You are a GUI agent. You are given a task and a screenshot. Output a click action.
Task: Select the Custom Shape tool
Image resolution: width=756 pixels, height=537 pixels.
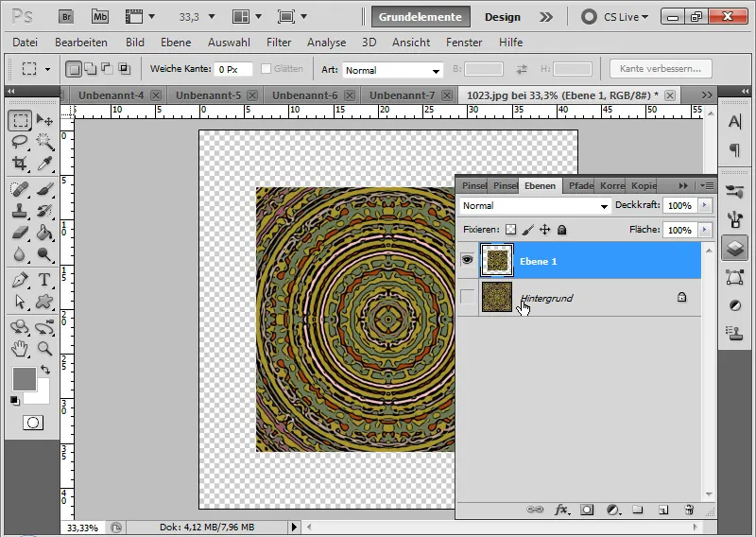[44, 302]
